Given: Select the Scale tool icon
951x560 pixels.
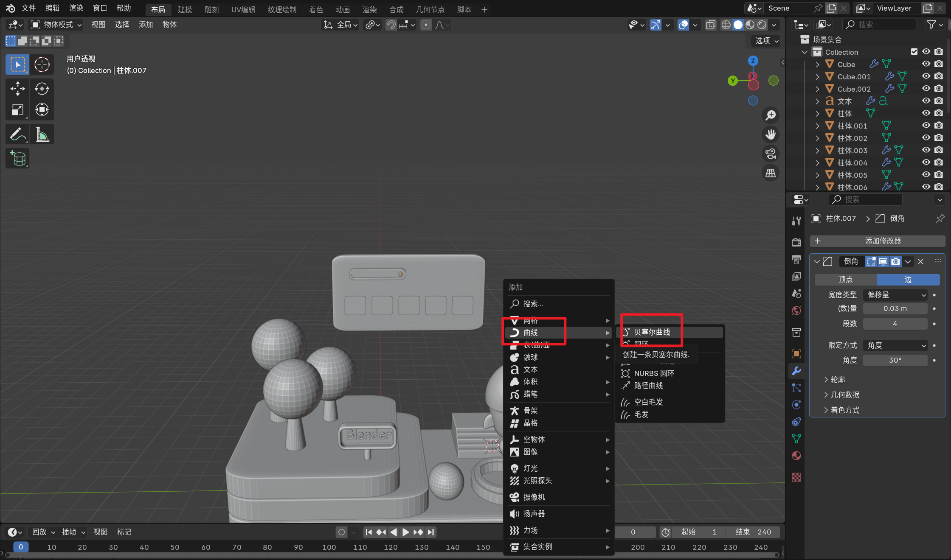Looking at the screenshot, I should (x=17, y=110).
